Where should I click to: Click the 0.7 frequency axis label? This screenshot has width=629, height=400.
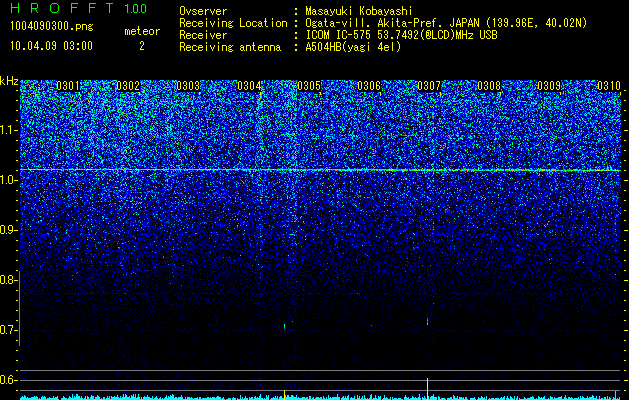coord(8,330)
